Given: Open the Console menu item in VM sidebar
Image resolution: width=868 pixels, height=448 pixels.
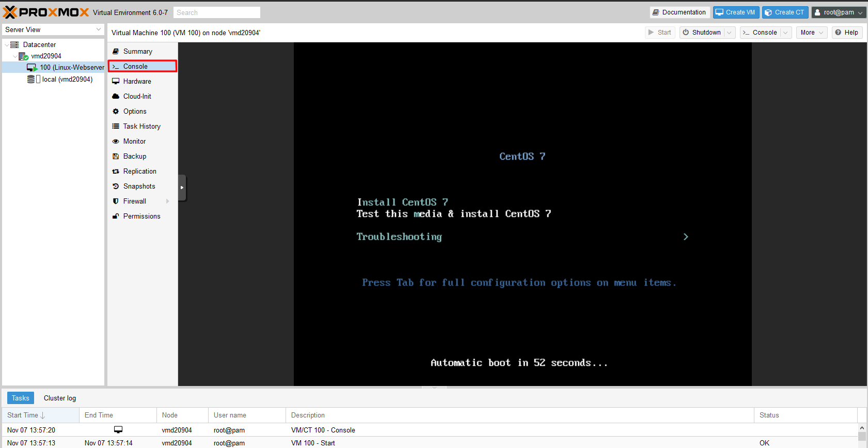Looking at the screenshot, I should tap(143, 66).
